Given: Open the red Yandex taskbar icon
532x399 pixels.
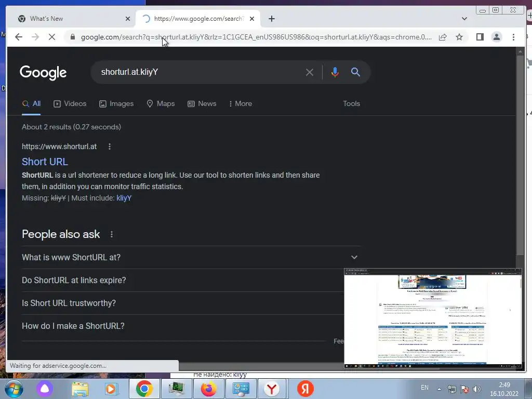Looking at the screenshot, I should pos(305,389).
